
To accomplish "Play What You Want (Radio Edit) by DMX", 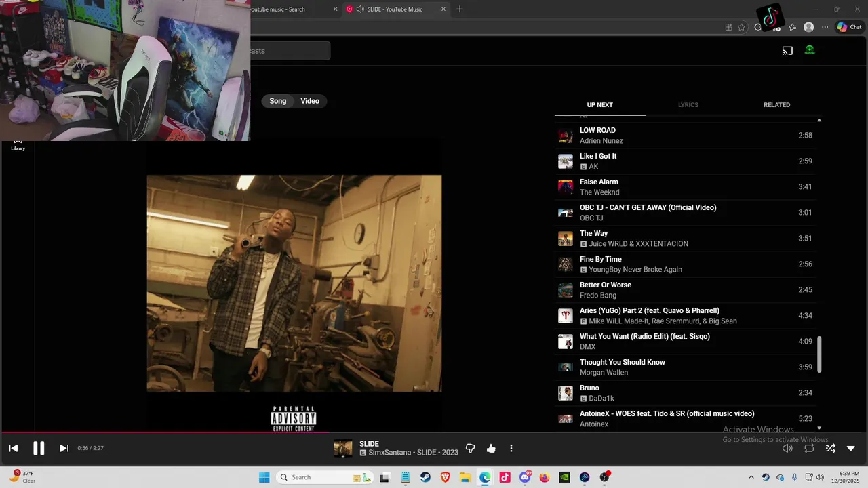I will click(685, 342).
